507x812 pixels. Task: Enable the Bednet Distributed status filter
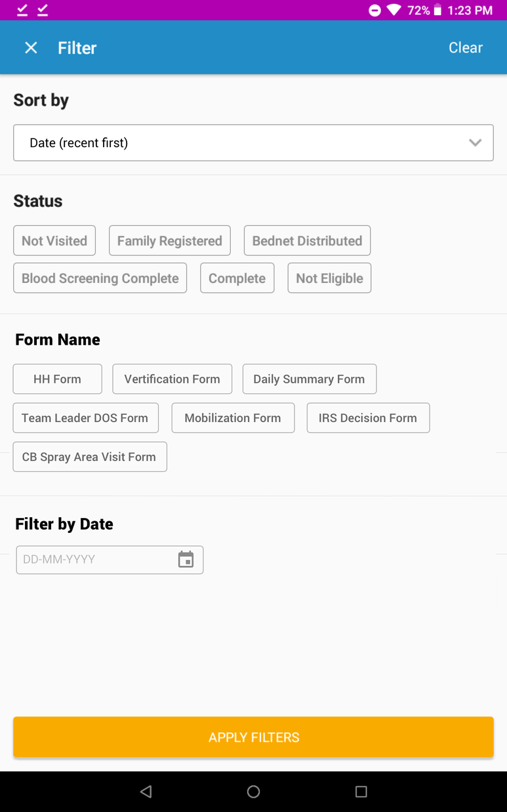coord(307,240)
